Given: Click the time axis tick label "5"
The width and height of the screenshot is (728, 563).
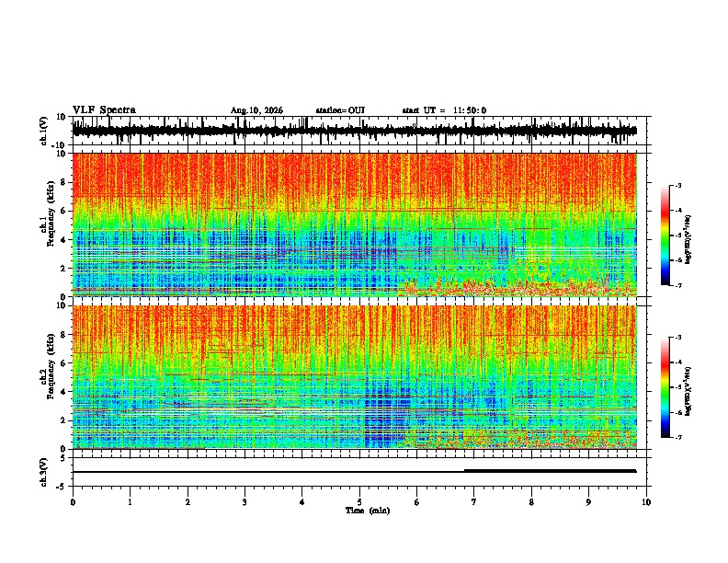Looking at the screenshot, I should coord(359,502).
